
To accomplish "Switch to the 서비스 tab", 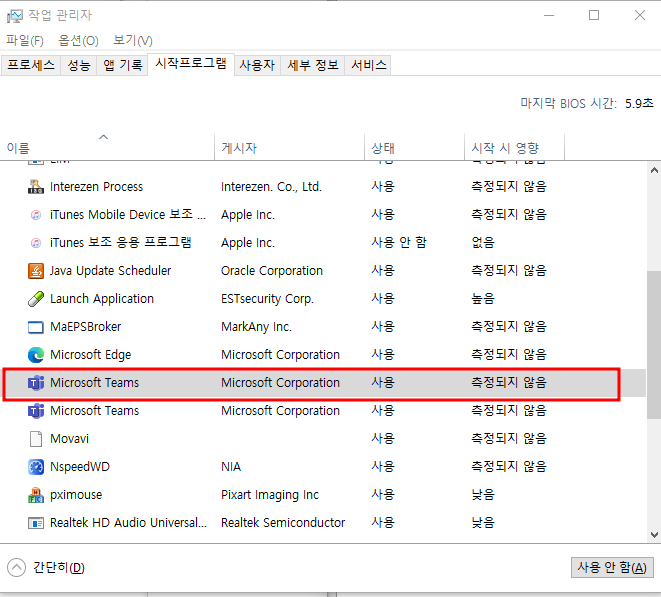I will [x=368, y=65].
